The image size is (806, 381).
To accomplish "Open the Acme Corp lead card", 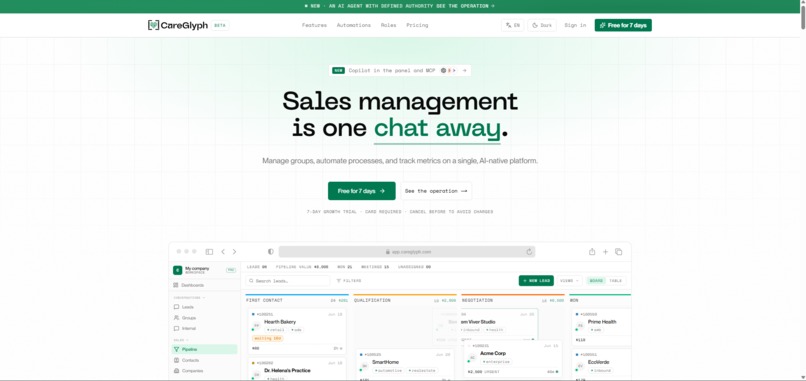I will (513, 358).
